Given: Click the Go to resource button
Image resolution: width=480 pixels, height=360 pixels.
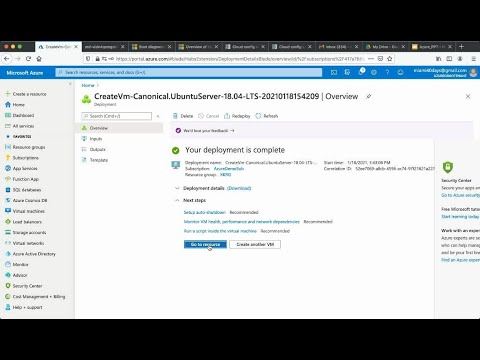Looking at the screenshot, I should (x=205, y=244).
